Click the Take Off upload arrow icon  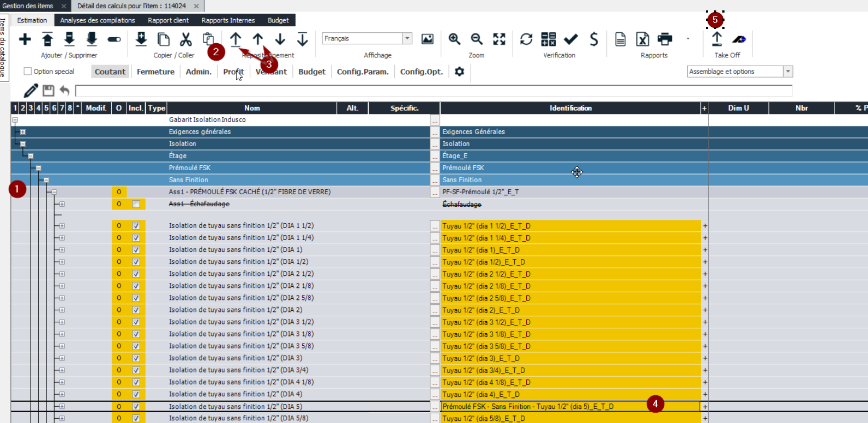(716, 39)
